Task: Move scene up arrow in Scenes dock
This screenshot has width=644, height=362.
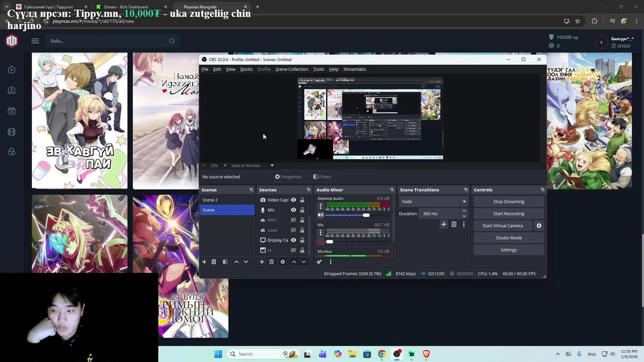Action: (236, 262)
